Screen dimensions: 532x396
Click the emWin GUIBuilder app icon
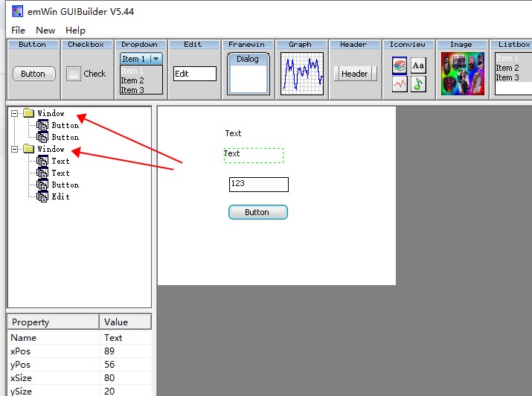(x=17, y=11)
